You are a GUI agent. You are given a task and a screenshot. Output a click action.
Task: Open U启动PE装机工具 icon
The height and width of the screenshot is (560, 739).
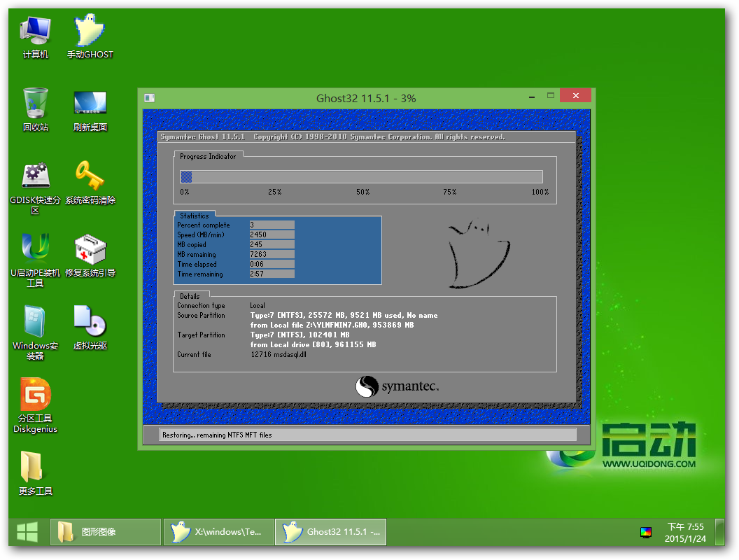point(36,260)
